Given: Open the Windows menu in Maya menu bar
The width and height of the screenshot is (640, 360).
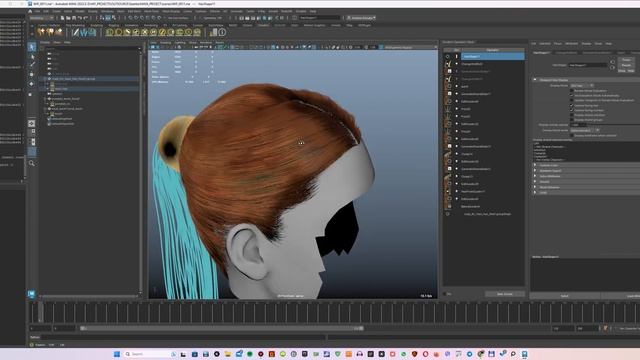Looking at the screenshot, I should pyautogui.click(x=107, y=11).
